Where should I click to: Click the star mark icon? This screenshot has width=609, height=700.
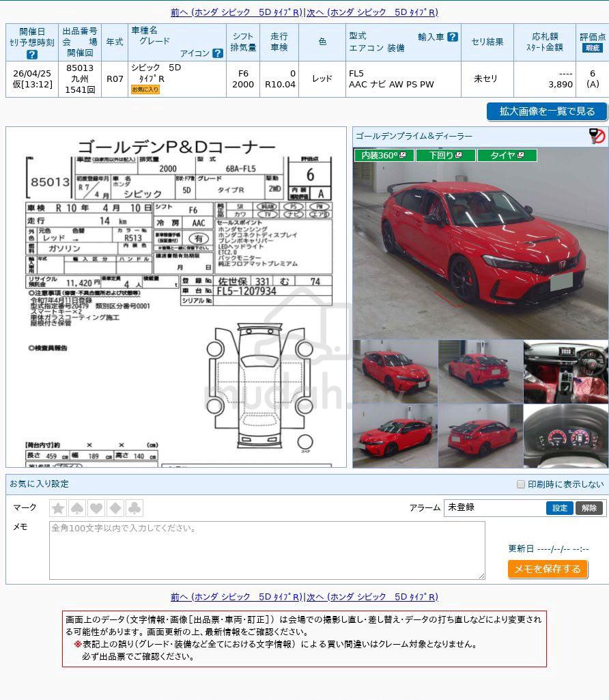(58, 508)
